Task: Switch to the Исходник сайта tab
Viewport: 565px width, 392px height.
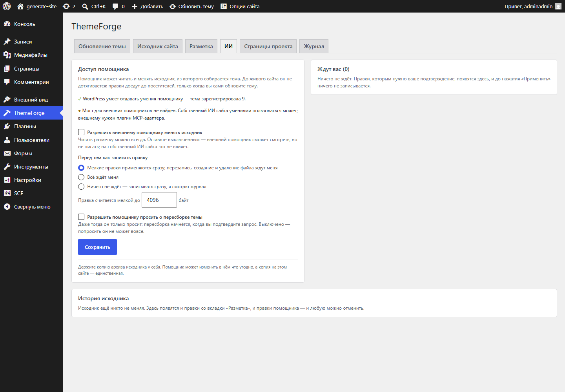Action: click(x=158, y=46)
